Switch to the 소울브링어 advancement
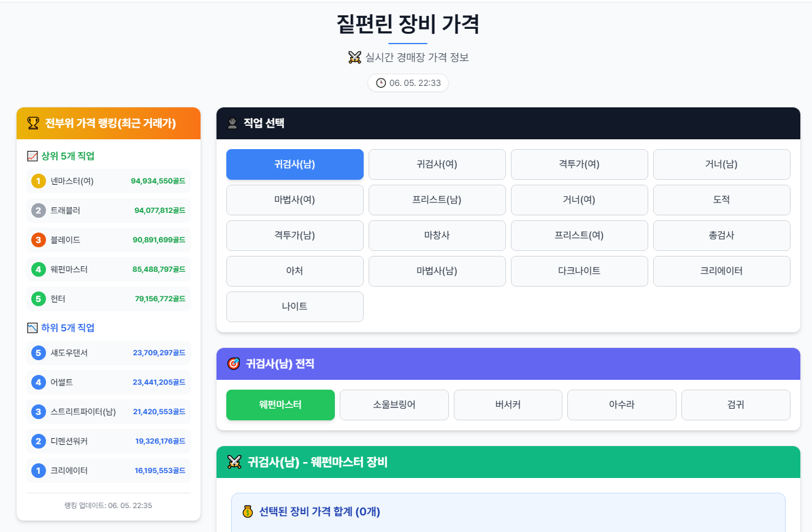Viewport: 812px width, 532px height. click(x=394, y=405)
